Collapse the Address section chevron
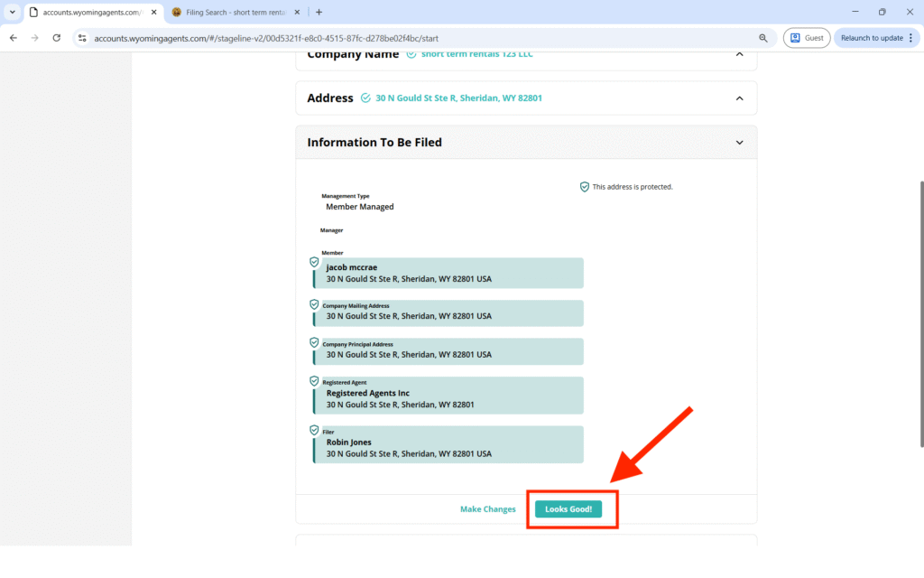This screenshot has width=924, height=578. click(x=739, y=98)
